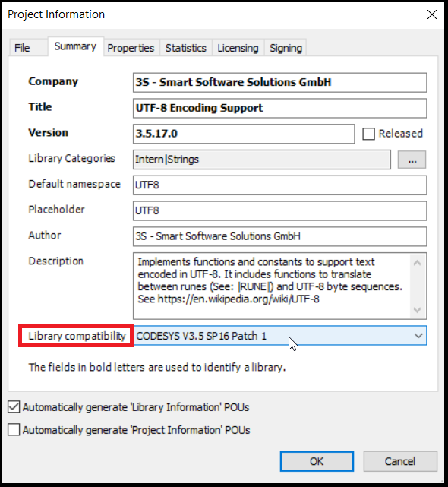The width and height of the screenshot is (448, 487).
Task: Open Library Categories browse button
Action: pyautogui.click(x=412, y=160)
